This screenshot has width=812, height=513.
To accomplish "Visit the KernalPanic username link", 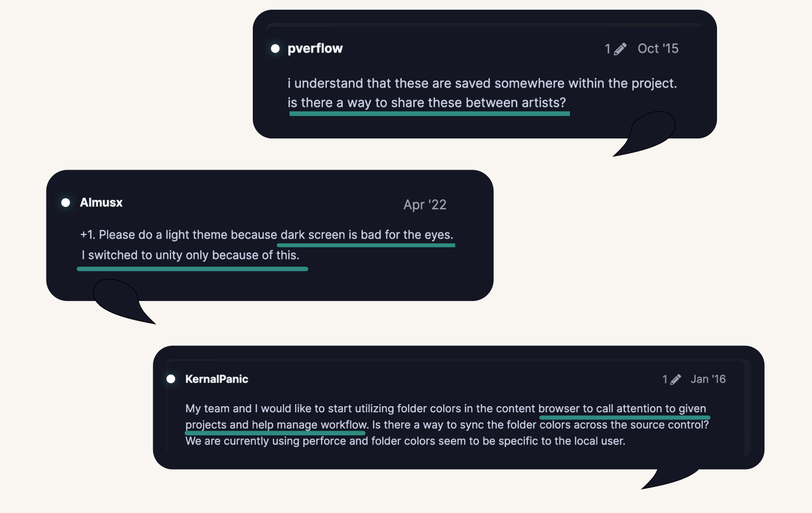I will click(217, 379).
